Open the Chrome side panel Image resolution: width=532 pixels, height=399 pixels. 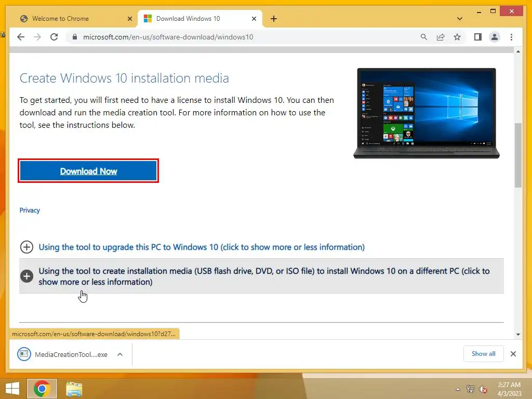(x=478, y=37)
